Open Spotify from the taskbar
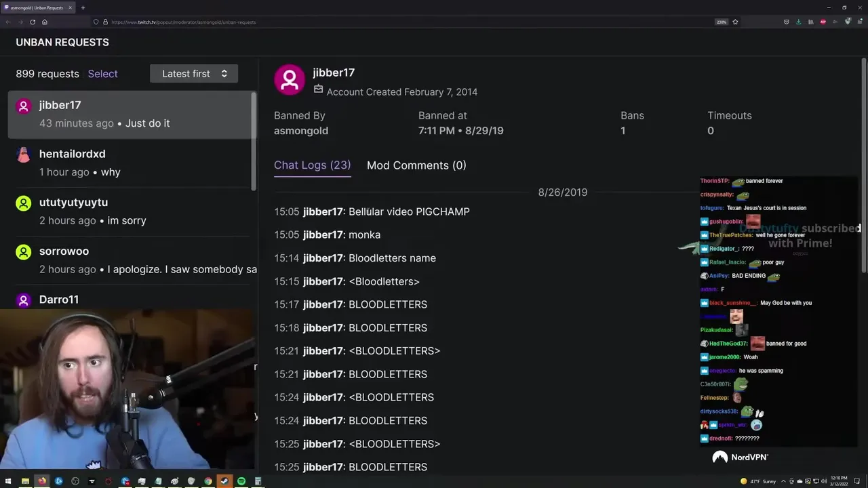The image size is (868, 488). [241, 481]
